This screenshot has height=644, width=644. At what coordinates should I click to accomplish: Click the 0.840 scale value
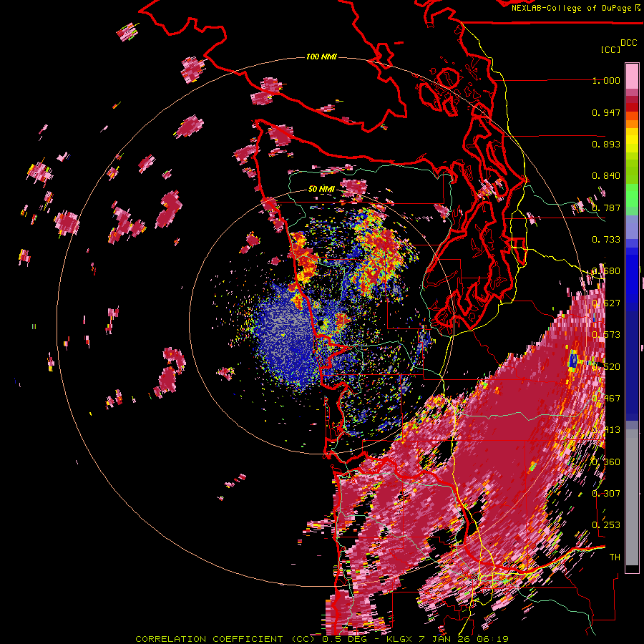606,176
